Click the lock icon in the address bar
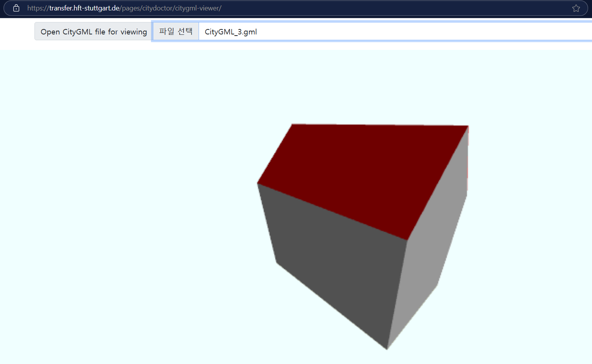 [x=16, y=8]
